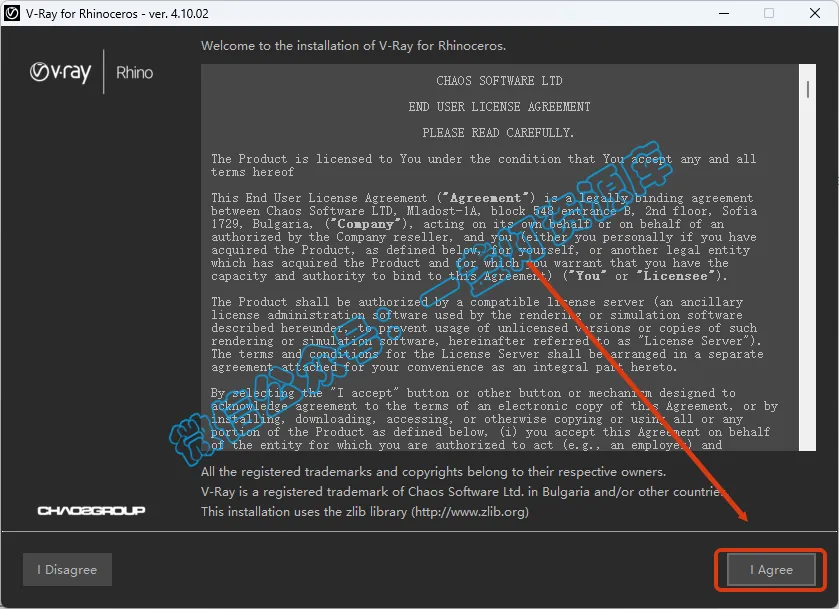839x609 pixels.
Task: Click the 'Rhino' label beside V-Ray logo
Action: (134, 72)
